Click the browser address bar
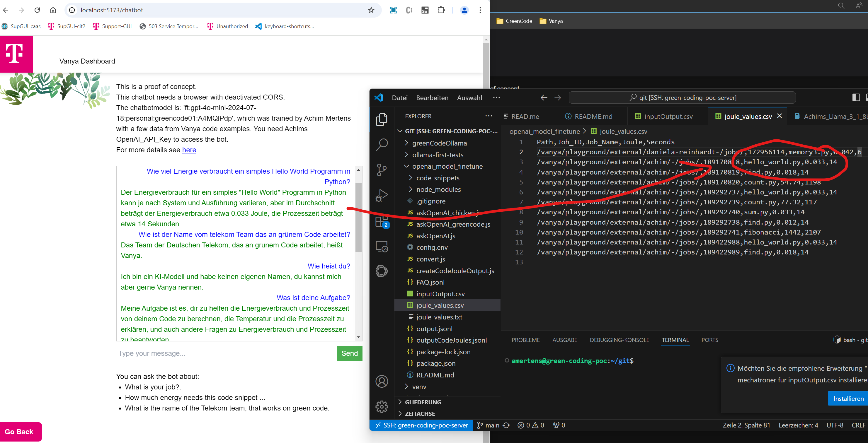Viewport: 868px width, 443px height. click(222, 10)
